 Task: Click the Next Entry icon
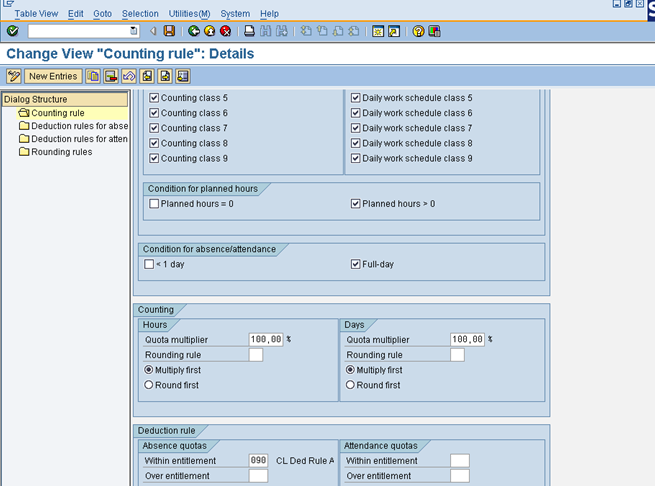[165, 76]
